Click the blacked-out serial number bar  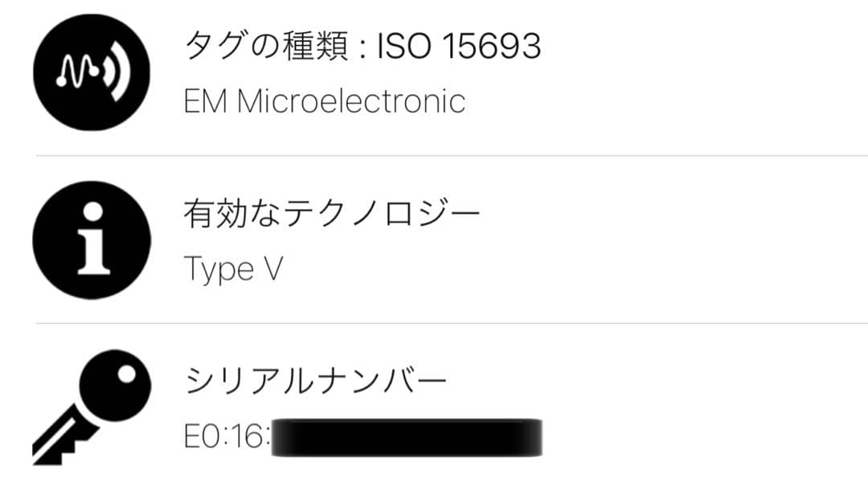click(406, 437)
